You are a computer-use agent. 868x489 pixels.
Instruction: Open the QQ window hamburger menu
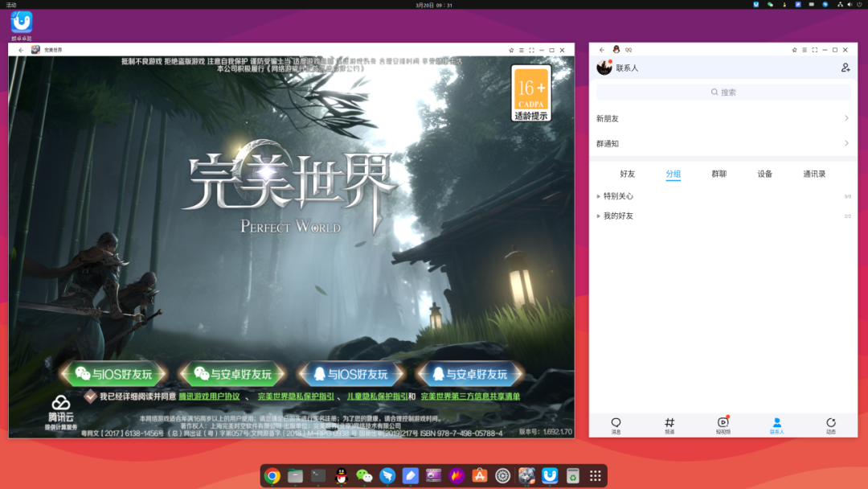click(x=805, y=50)
